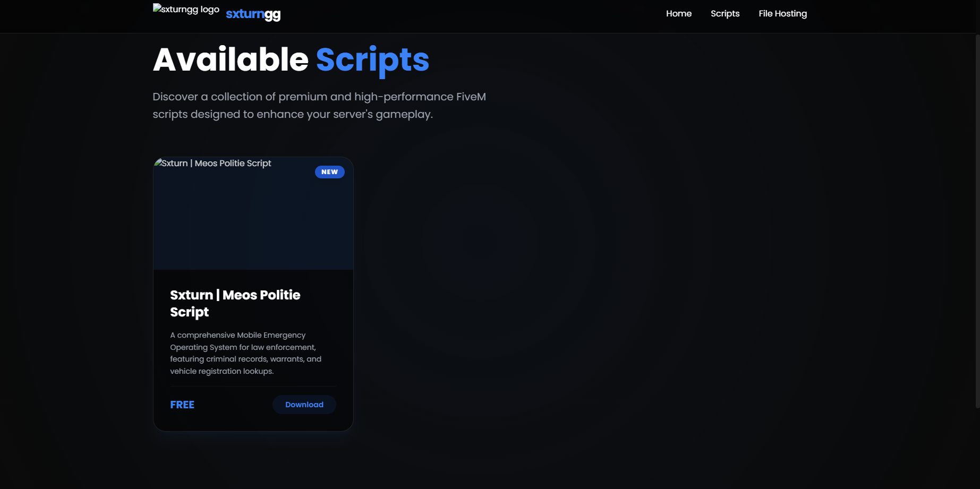980x489 pixels.
Task: Click the subtitle about premium FiveM scripts
Action: [319, 105]
